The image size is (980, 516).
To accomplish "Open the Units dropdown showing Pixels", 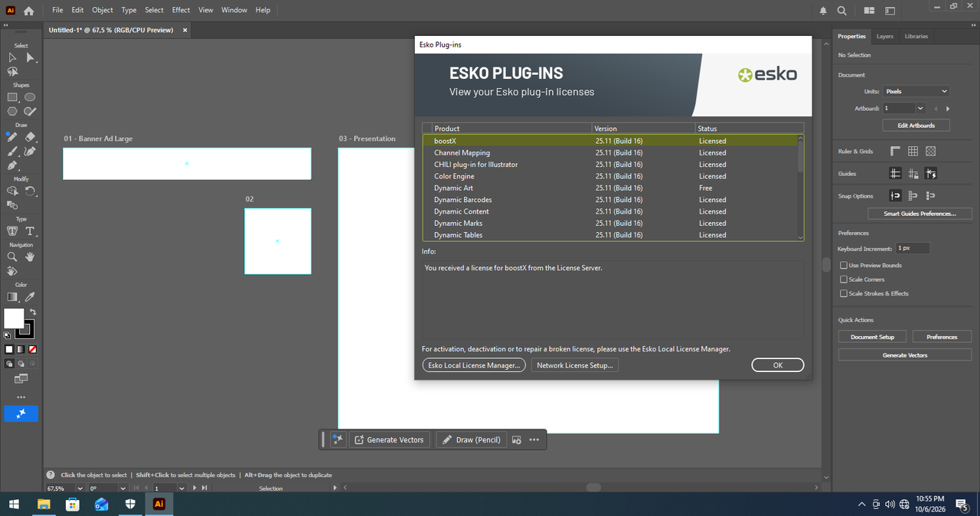I will click(916, 91).
